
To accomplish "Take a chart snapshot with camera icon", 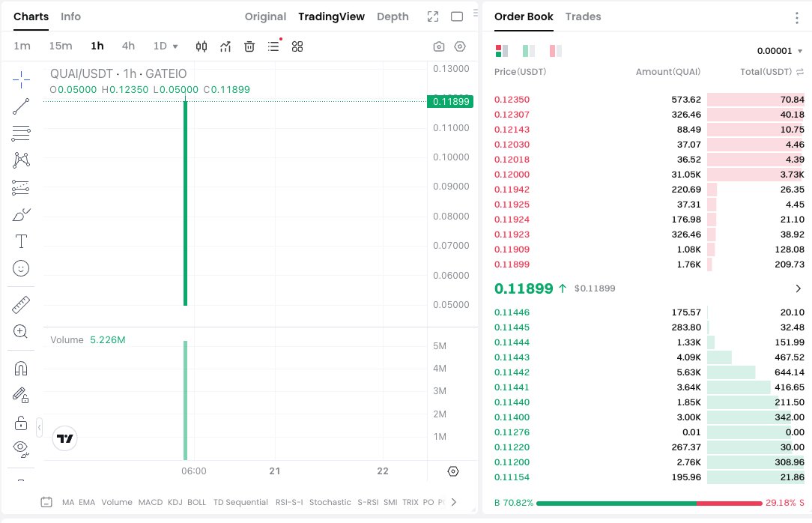I will tap(439, 46).
